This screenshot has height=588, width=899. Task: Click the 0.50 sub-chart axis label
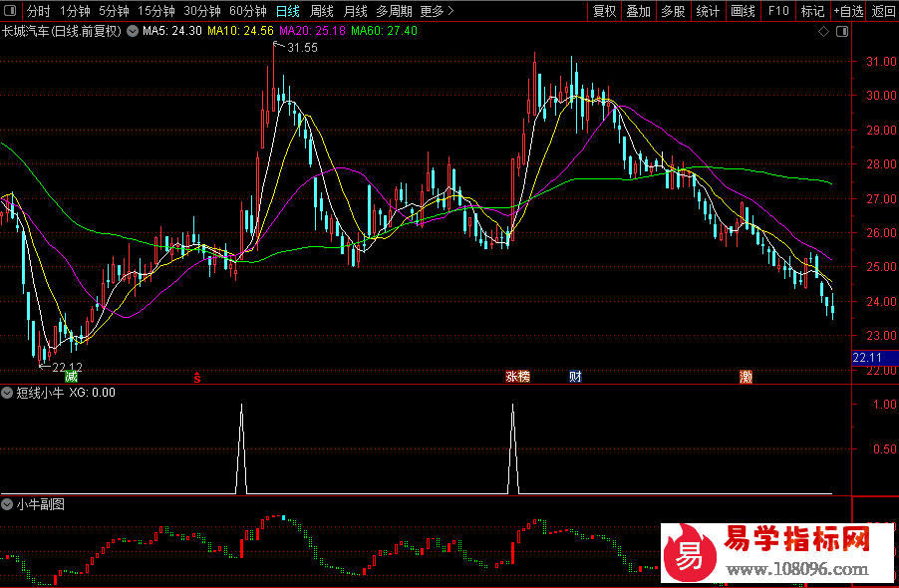885,449
